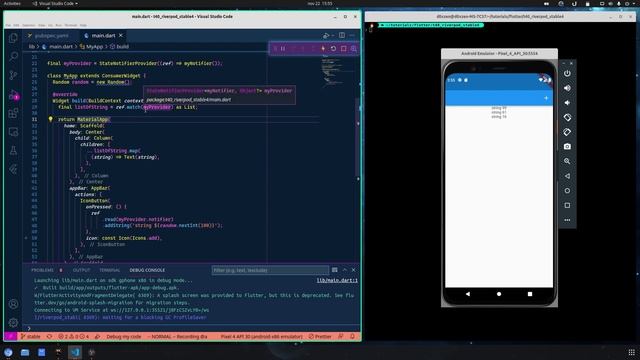Open the applications grid in the taskbar
The width and height of the screenshot is (640, 360).
(631, 352)
